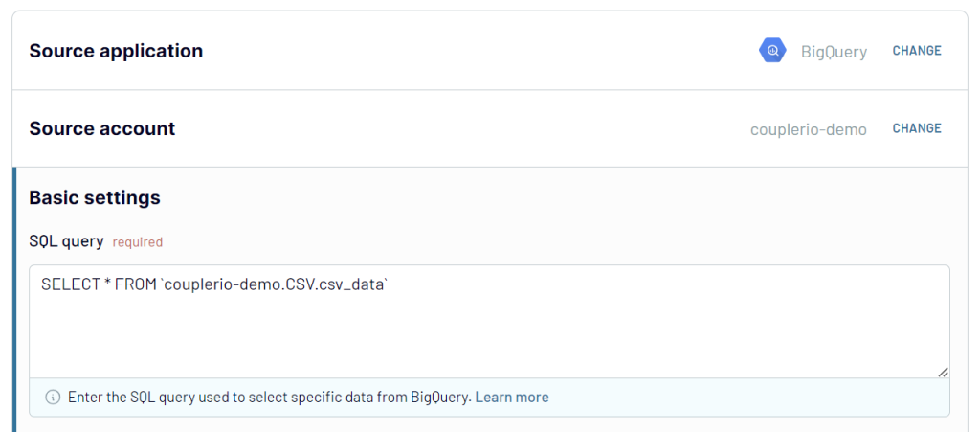Screen dimensions: 980x432
Task: Open the Learn more link
Action: click(x=512, y=397)
